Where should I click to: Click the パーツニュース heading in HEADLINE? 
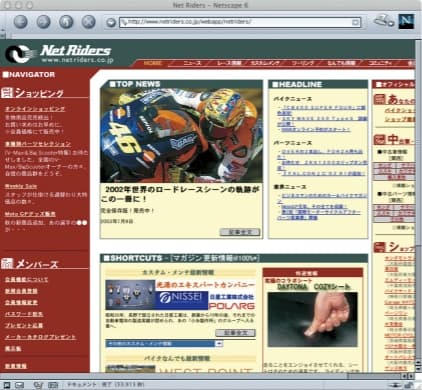[293, 143]
